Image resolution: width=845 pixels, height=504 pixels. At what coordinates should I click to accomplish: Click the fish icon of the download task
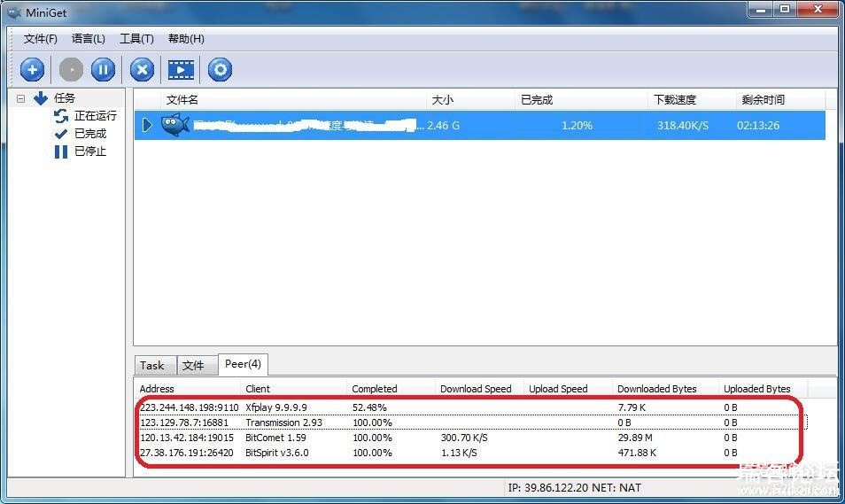point(175,125)
